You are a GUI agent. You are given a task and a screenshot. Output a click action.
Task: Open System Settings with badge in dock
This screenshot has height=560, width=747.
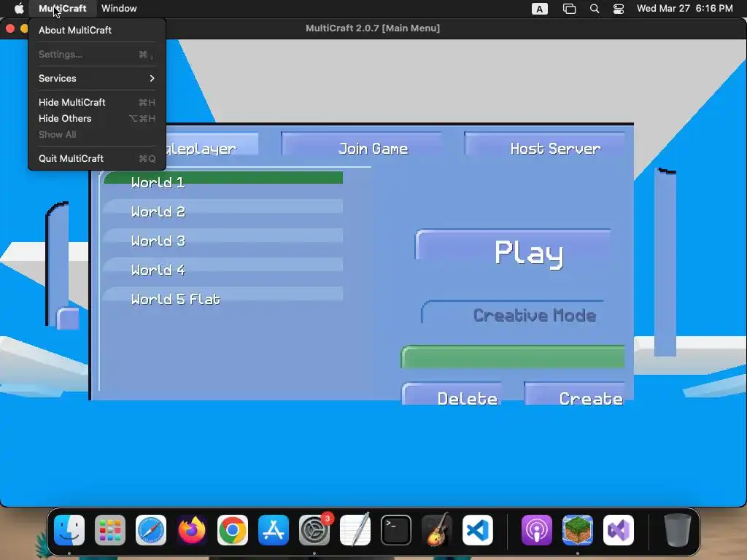click(314, 530)
